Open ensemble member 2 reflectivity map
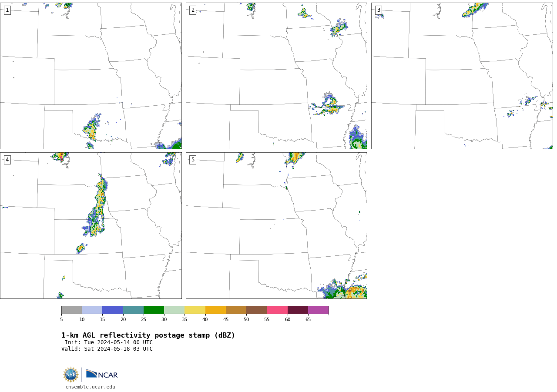The width and height of the screenshot is (557, 392). [x=276, y=76]
